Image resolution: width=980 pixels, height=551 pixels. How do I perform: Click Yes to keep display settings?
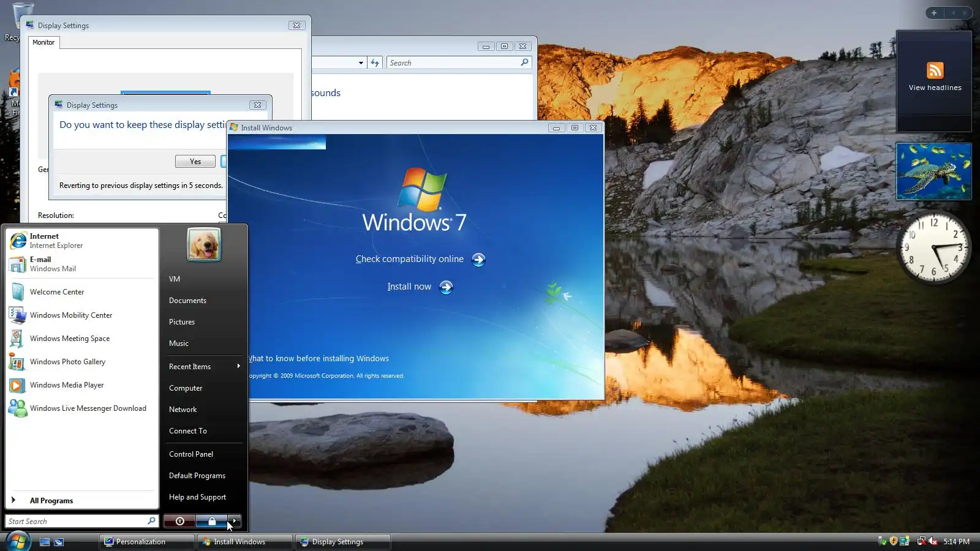click(x=195, y=162)
